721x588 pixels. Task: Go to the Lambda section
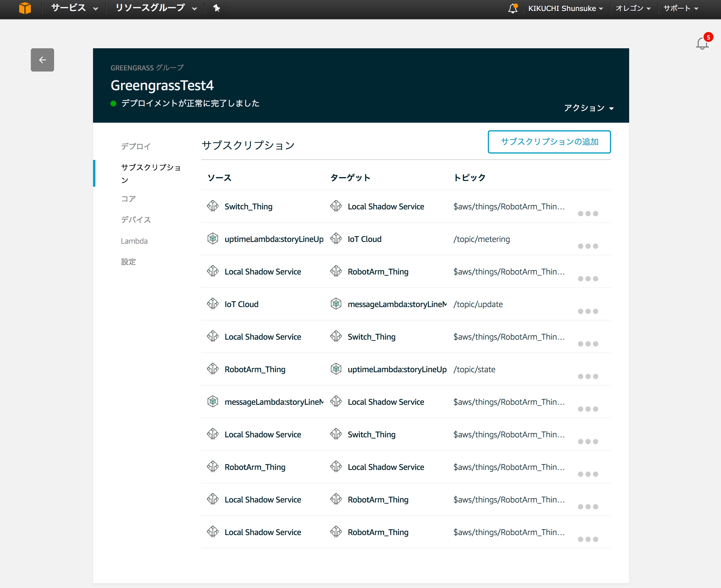(134, 241)
